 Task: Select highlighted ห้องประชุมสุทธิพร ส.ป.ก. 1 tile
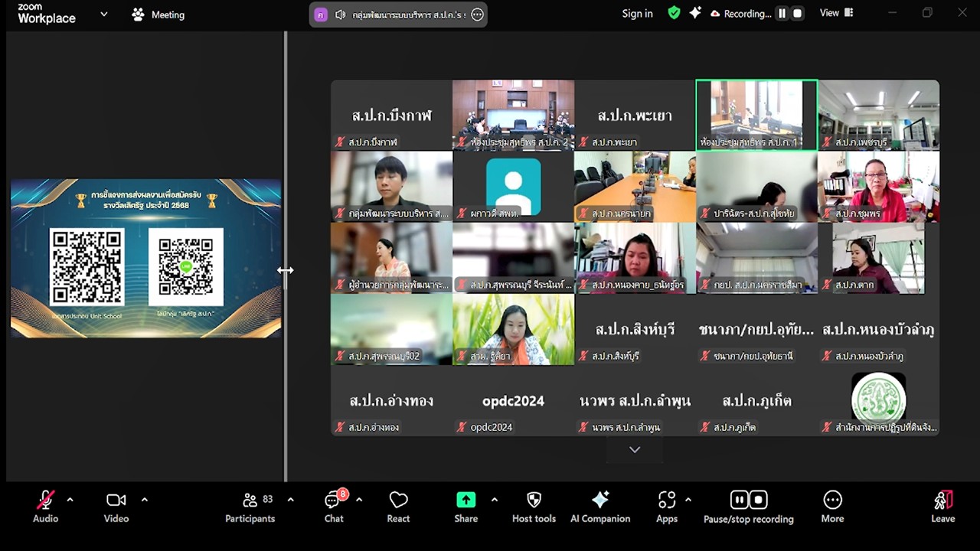[756, 115]
